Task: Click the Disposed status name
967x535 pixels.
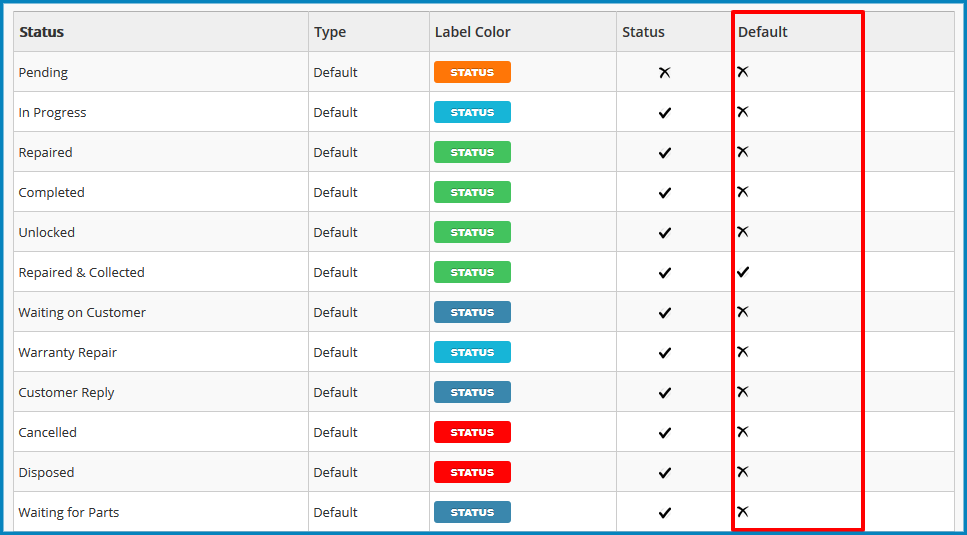Action: [x=46, y=473]
